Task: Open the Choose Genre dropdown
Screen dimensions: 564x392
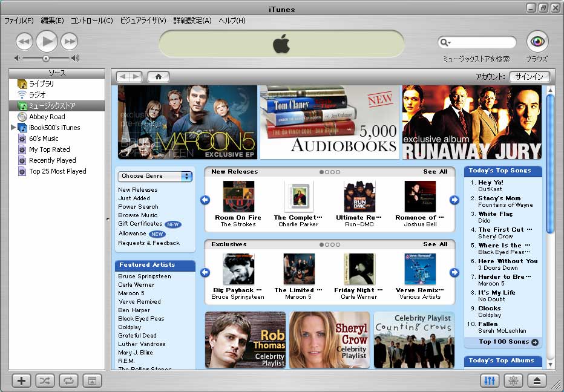Action: point(156,176)
